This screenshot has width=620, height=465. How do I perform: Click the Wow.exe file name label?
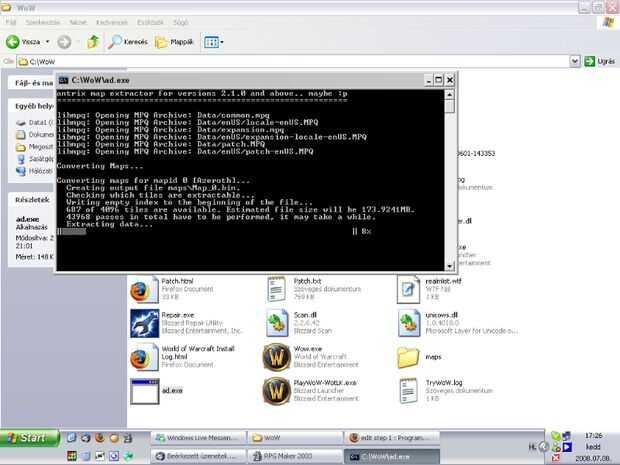pos(308,349)
